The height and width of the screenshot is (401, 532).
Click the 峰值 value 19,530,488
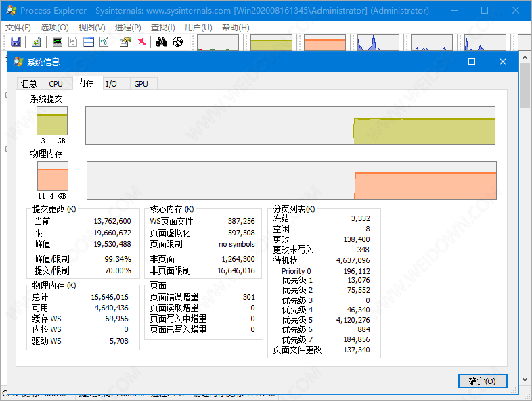pyautogui.click(x=112, y=244)
